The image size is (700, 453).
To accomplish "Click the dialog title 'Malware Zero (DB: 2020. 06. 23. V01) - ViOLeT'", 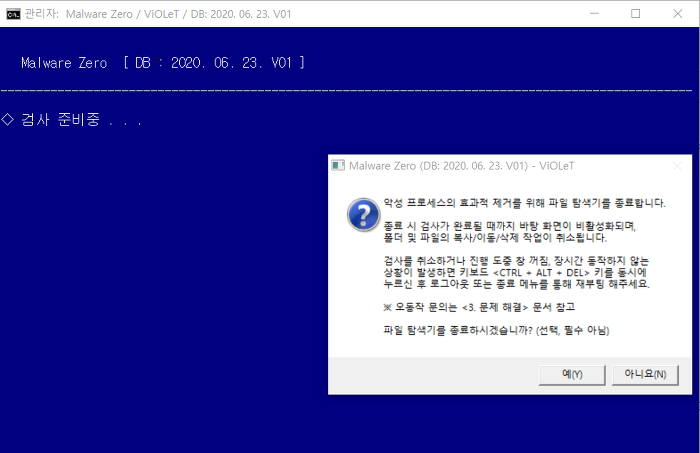I will click(461, 166).
